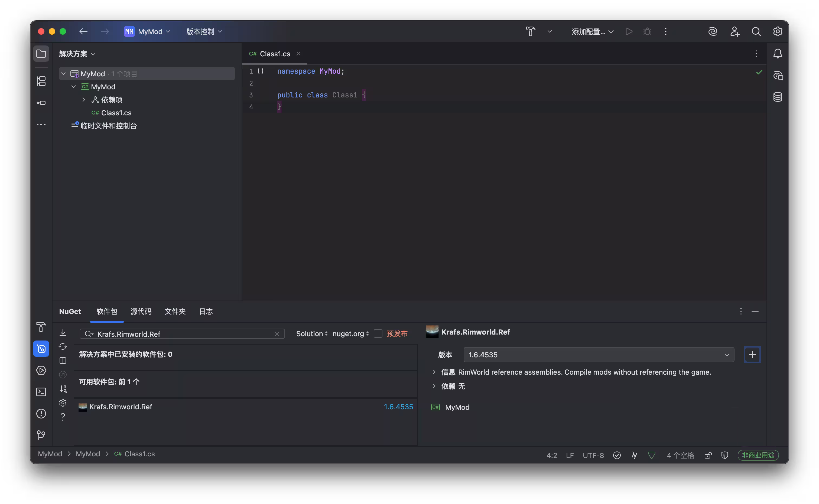Open the 版本 1.6.4535 version dropdown
The height and width of the screenshot is (504, 819).
tap(599, 355)
